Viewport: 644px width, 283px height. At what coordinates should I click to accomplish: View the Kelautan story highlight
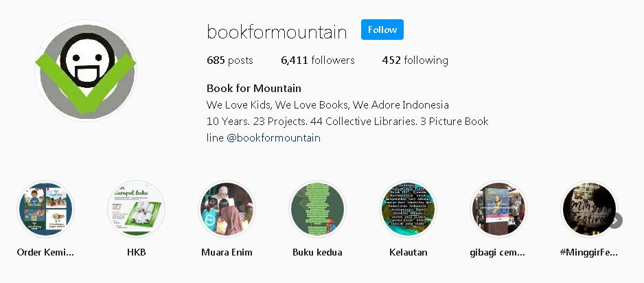click(409, 209)
